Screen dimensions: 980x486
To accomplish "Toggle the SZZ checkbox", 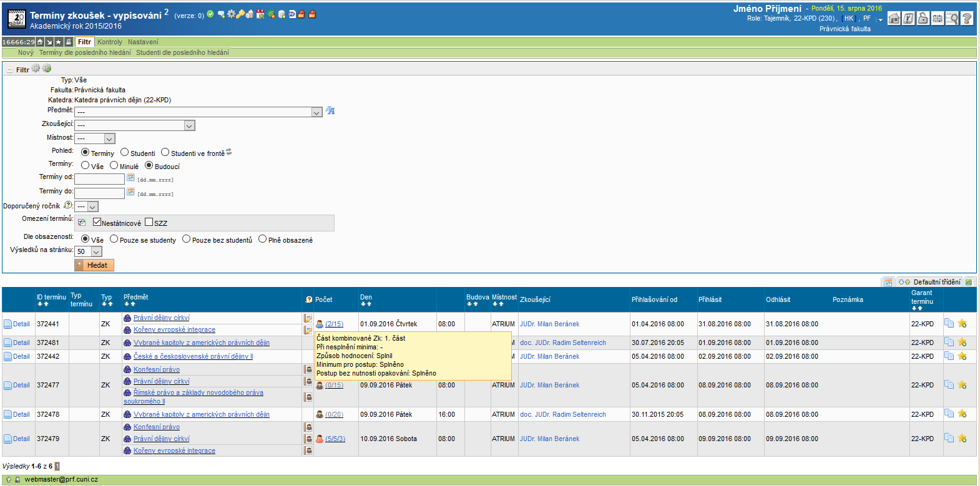I will click(149, 222).
